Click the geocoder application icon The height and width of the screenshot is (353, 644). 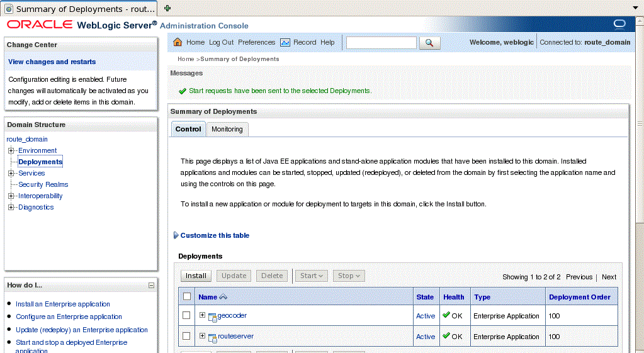[x=212, y=317]
